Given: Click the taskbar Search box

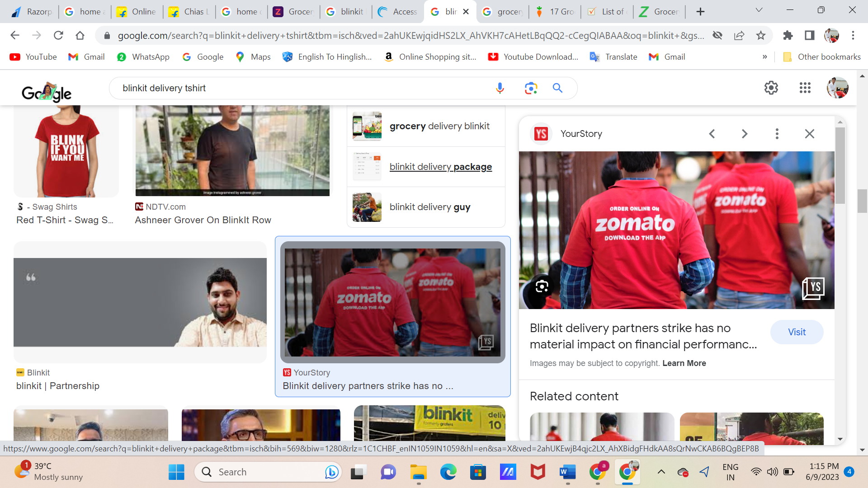Looking at the screenshot, I should pyautogui.click(x=269, y=472).
